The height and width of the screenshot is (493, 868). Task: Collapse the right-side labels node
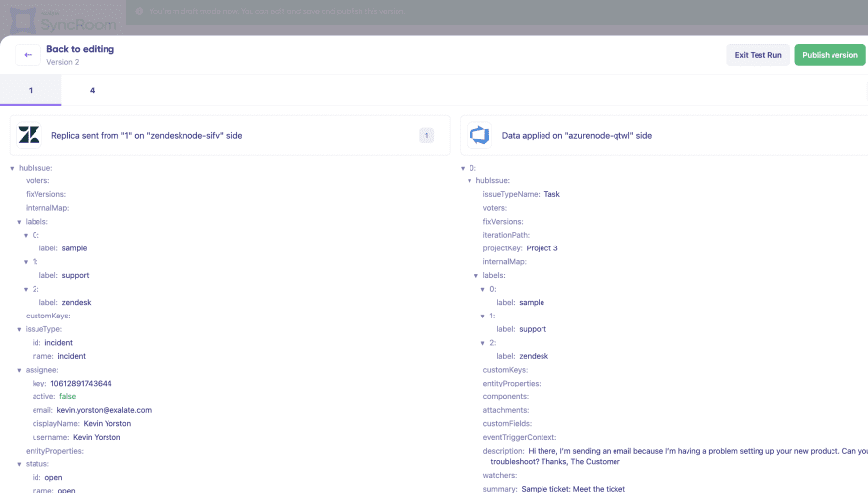pyautogui.click(x=476, y=276)
